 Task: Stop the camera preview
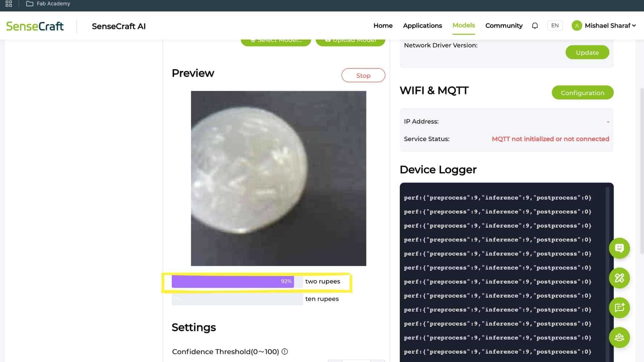point(363,75)
